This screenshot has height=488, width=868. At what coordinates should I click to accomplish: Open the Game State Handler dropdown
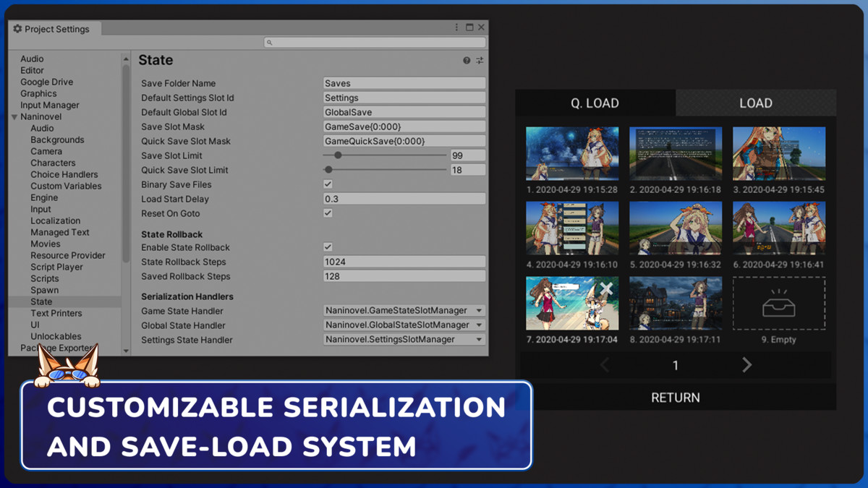click(x=404, y=310)
